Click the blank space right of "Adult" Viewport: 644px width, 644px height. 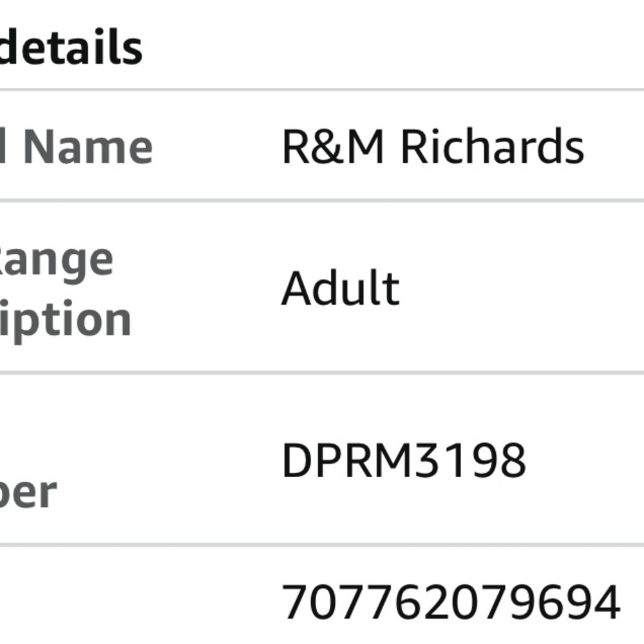(x=515, y=288)
